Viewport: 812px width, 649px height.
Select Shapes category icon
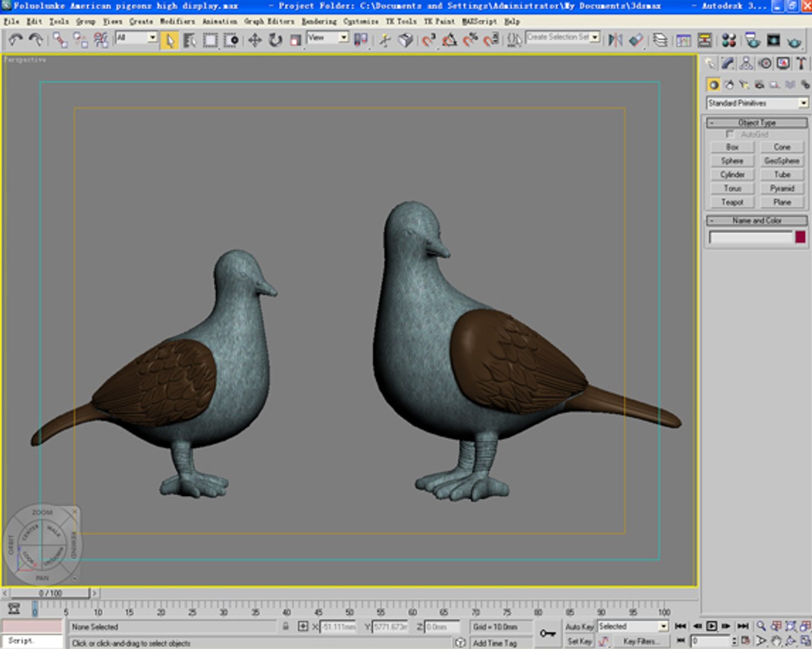(x=729, y=85)
